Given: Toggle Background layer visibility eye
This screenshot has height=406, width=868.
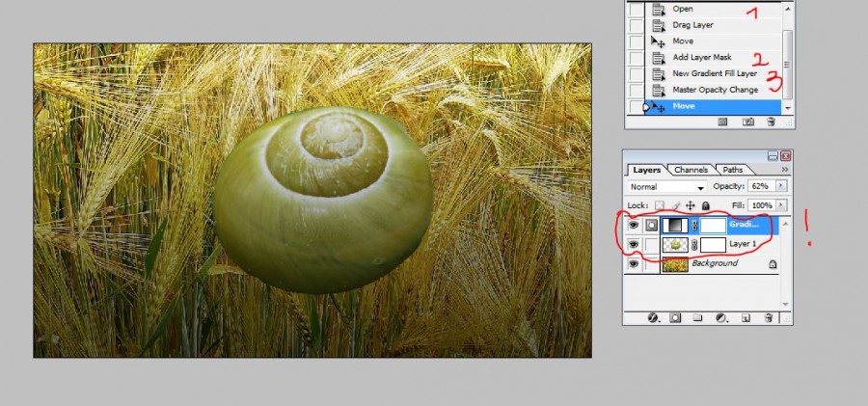Looking at the screenshot, I should 634,263.
